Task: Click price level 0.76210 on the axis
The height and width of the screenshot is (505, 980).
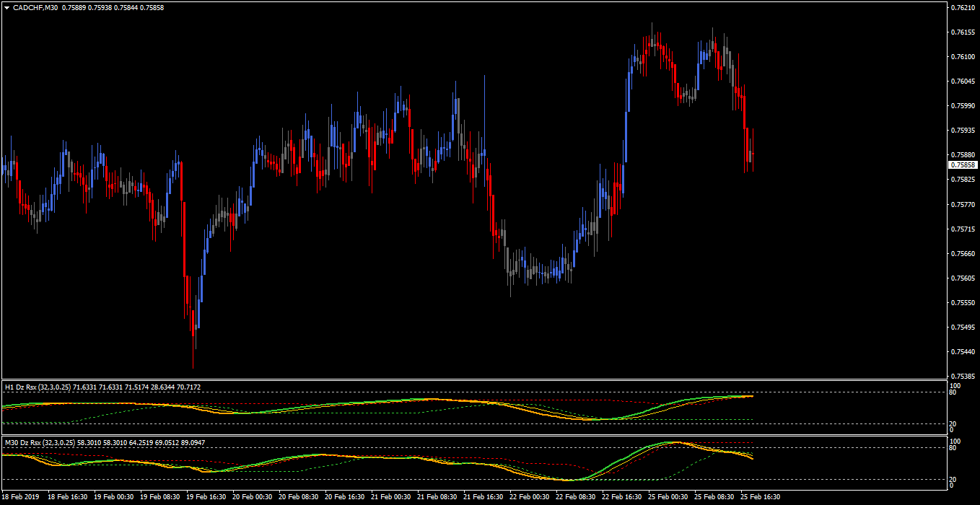Action: (962, 8)
